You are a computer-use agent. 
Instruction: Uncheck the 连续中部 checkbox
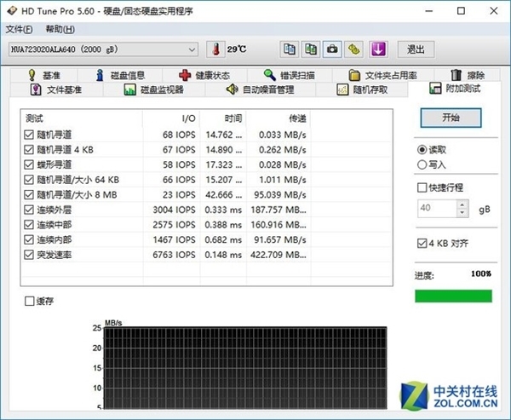[29, 225]
